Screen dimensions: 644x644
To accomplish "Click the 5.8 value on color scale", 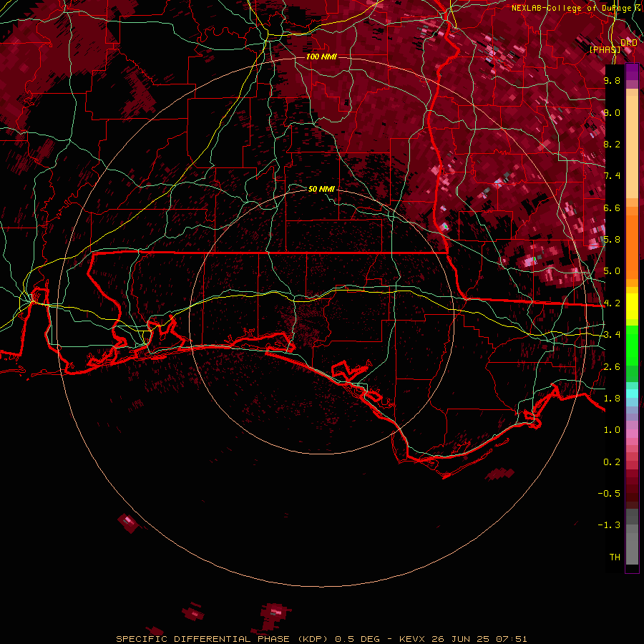I will (612, 240).
